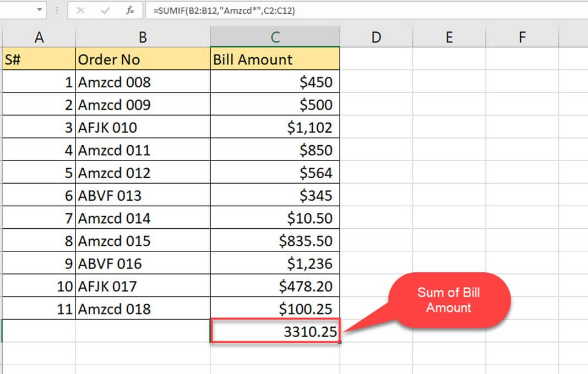Click the Cancel (X) formula icon
Viewport: 588px width, 374px height.
pos(80,10)
